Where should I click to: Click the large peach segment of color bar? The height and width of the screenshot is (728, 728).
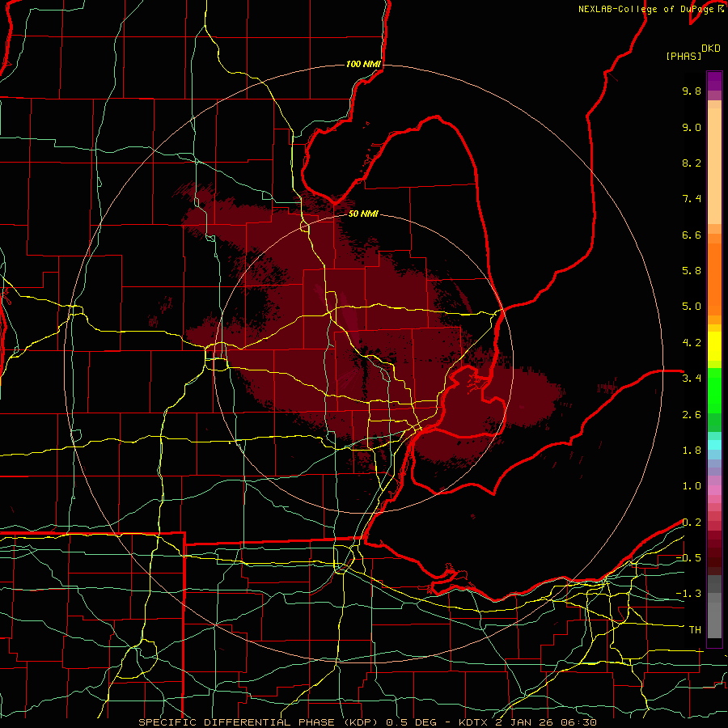click(x=714, y=167)
